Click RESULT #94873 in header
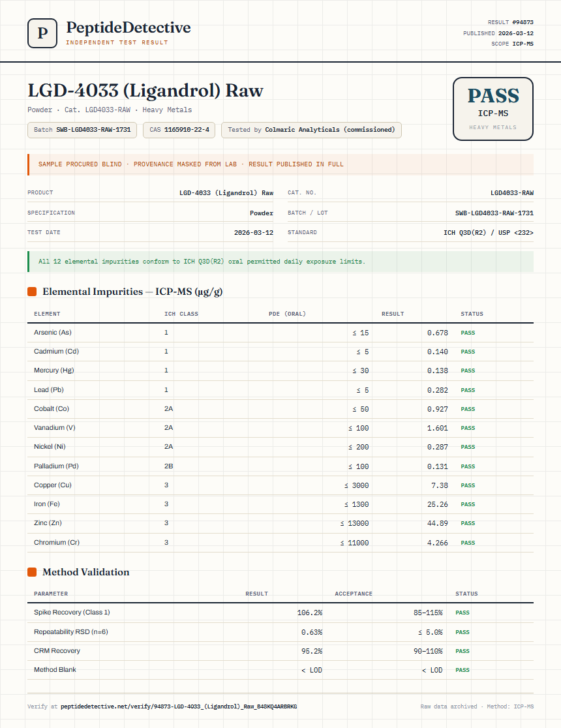The height and width of the screenshot is (728, 561). point(510,22)
